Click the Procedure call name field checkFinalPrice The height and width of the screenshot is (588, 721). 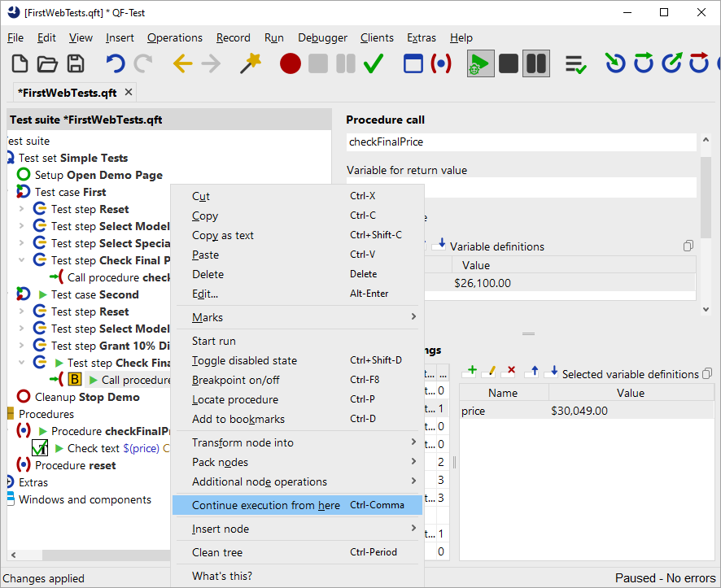[521, 142]
